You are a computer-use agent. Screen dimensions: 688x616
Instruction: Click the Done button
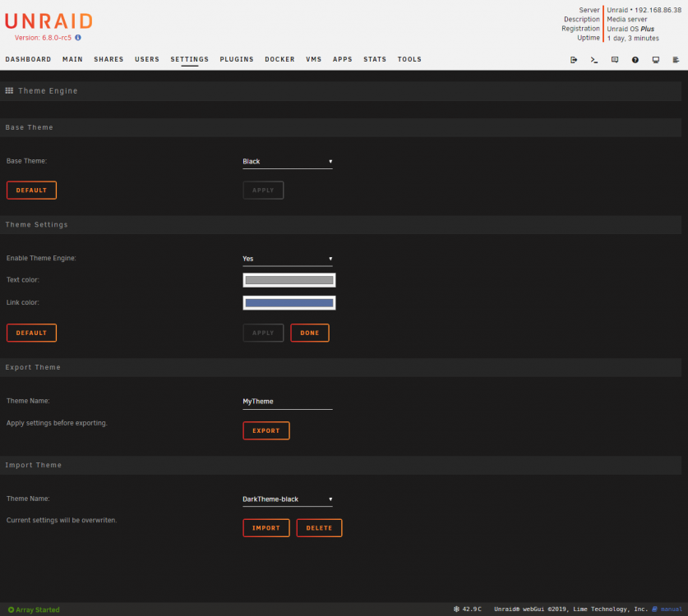coord(310,333)
